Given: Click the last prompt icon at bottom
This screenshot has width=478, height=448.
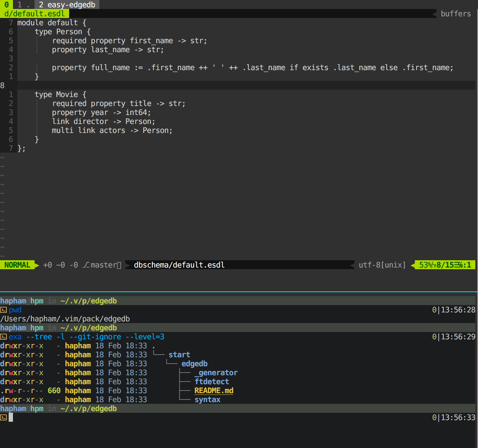Looking at the screenshot, I should click(x=4, y=417).
